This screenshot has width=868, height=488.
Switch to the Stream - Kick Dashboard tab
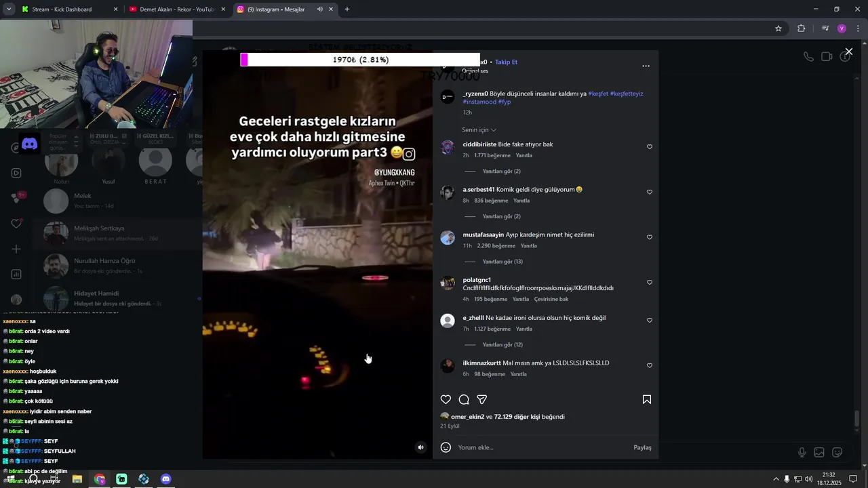click(x=70, y=9)
